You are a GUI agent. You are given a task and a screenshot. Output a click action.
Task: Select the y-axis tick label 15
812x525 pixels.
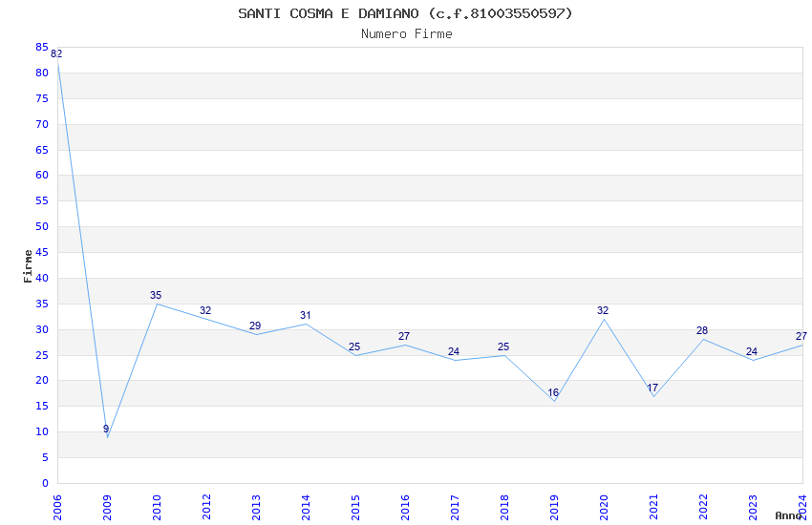42,407
